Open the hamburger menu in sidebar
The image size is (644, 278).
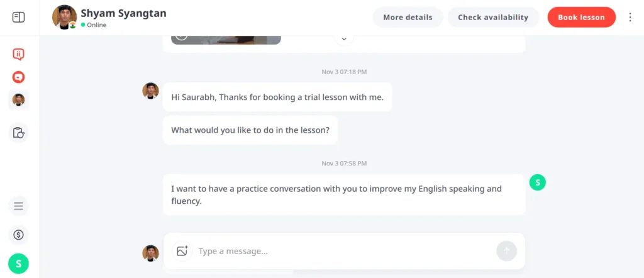[19, 206]
